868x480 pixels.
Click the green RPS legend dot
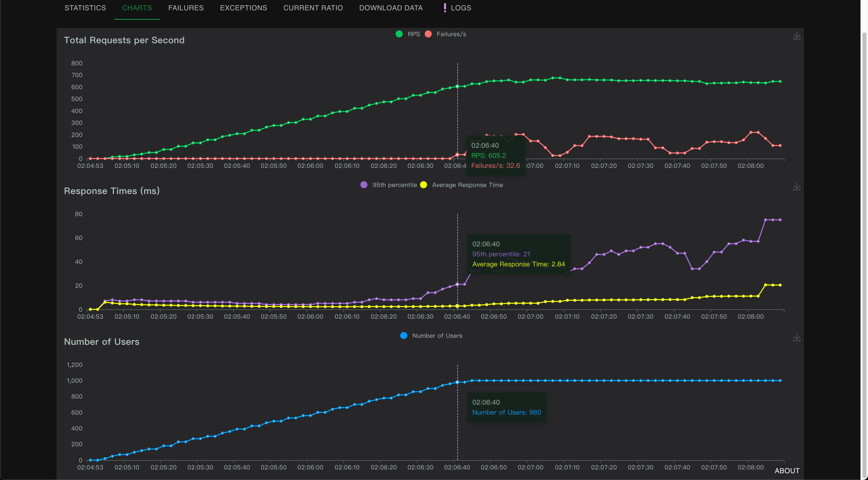tap(399, 34)
